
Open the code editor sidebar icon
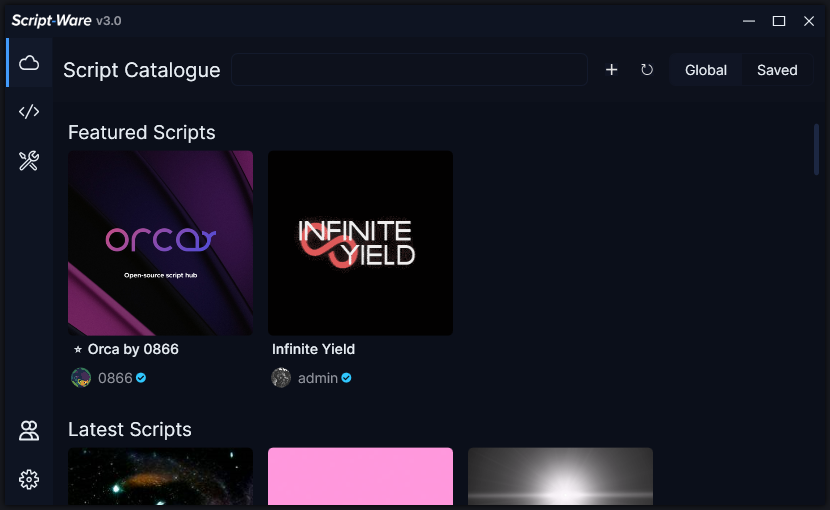coord(29,112)
